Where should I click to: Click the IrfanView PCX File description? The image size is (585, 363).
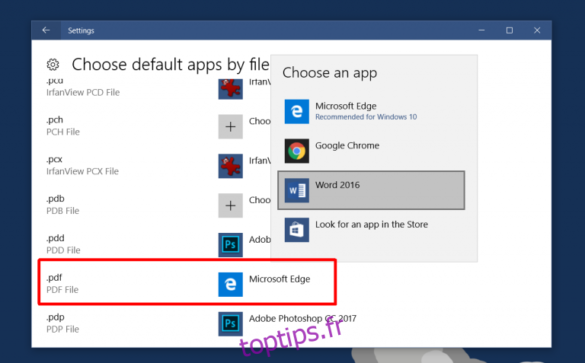tap(82, 171)
